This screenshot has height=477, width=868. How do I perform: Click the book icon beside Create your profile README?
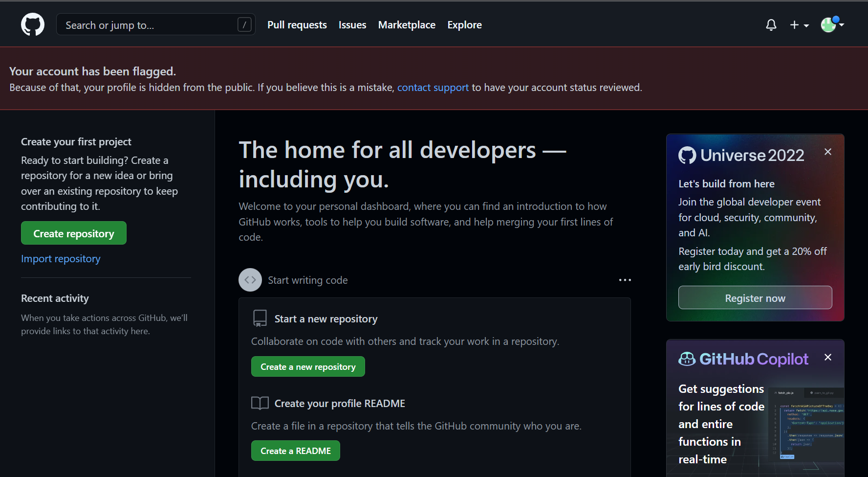tap(260, 403)
